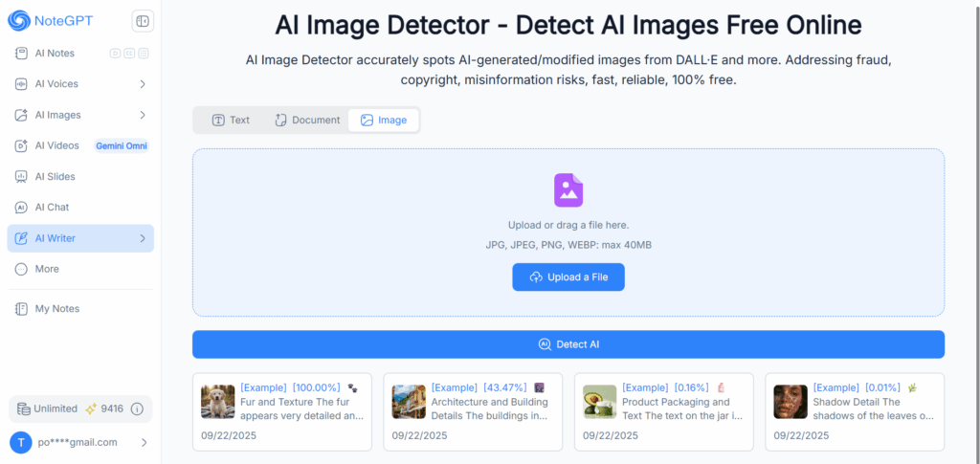Click the AI Images picture icon
The height and width of the screenshot is (464, 980).
21,115
